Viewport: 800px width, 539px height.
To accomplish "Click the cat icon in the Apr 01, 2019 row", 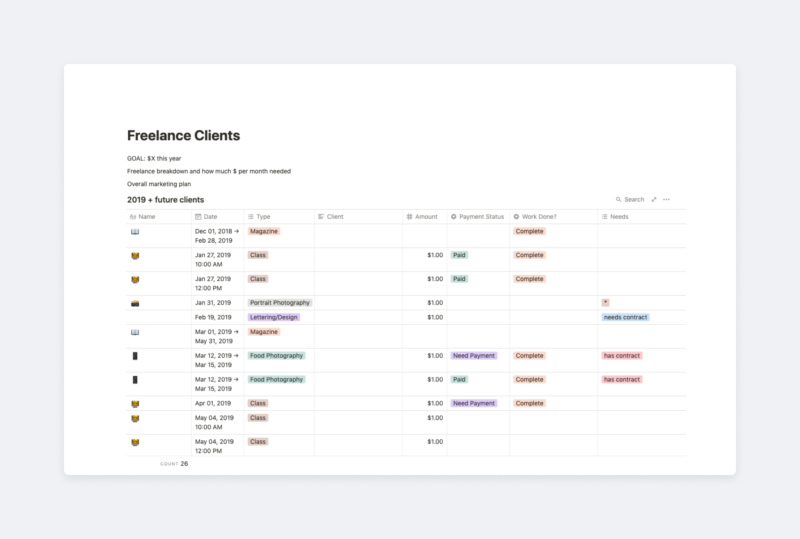I will pos(135,404).
